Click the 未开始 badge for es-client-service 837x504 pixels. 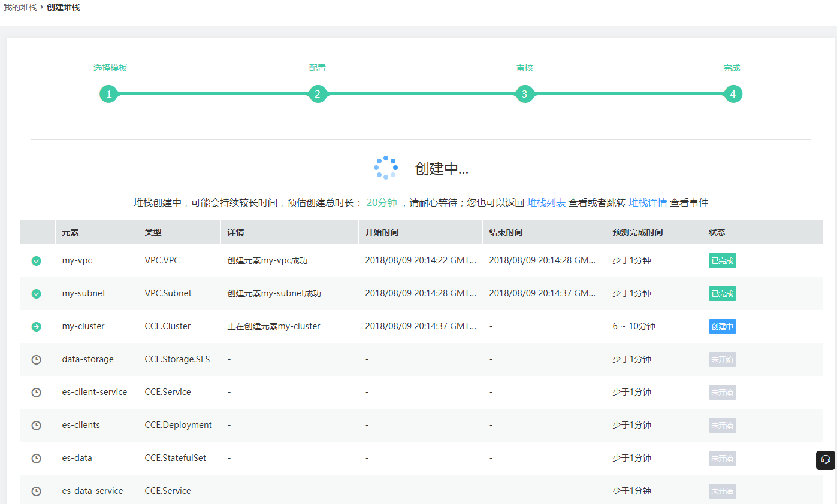pos(722,393)
